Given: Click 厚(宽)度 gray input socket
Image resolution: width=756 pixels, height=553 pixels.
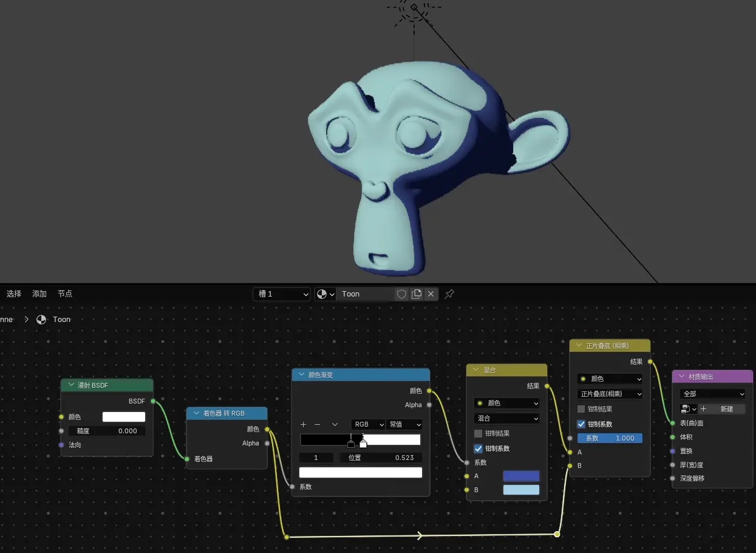Looking at the screenshot, I should coord(672,465).
